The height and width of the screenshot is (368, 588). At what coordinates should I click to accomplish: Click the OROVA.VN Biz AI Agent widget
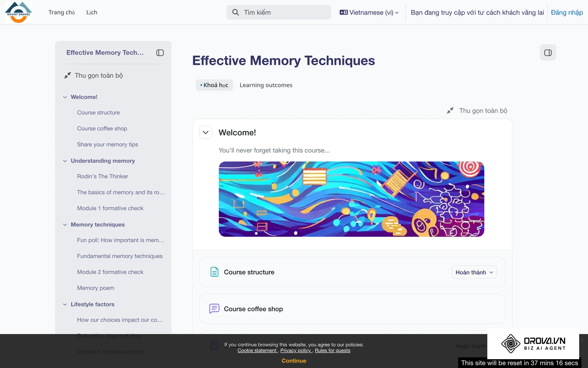pos(533,344)
